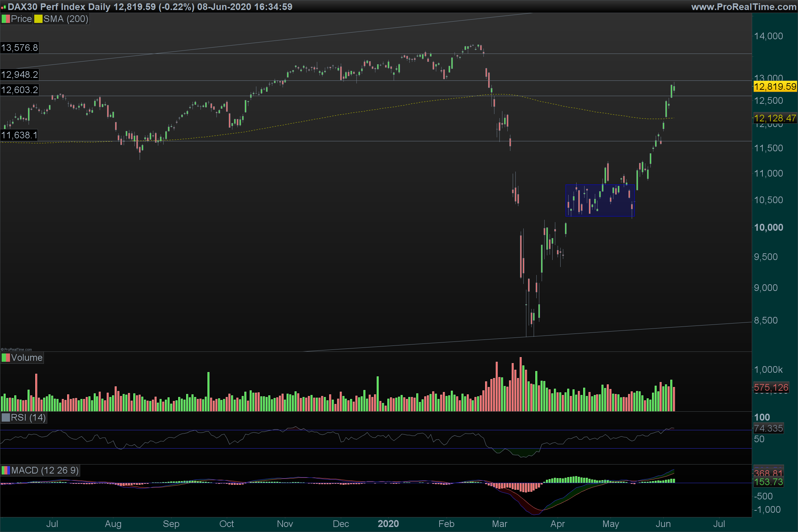The height and width of the screenshot is (532, 798).
Task: Open the SMA (200) indicator label
Action: [66, 19]
